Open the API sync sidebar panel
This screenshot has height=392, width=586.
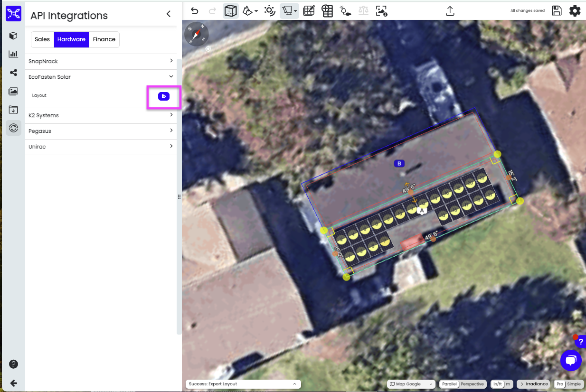click(13, 128)
